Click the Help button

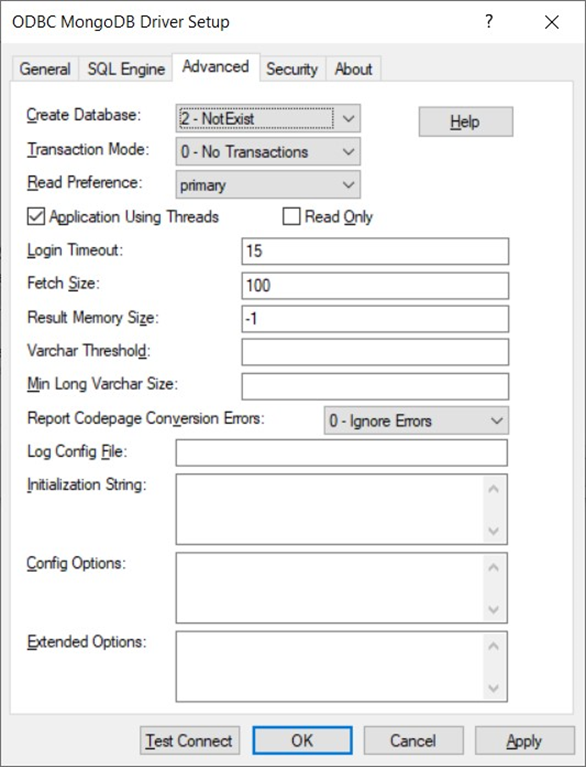pos(466,122)
